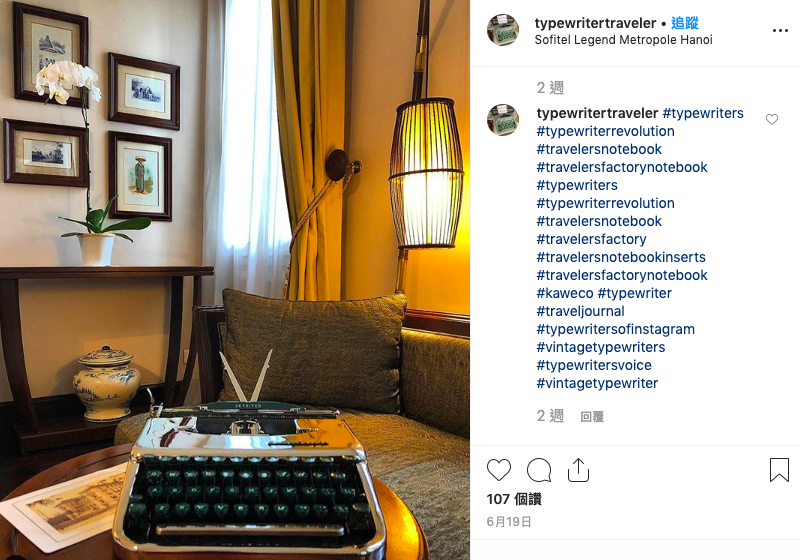Reply to caption using 回覆
Viewport: 800px width, 560px height.
(x=592, y=417)
